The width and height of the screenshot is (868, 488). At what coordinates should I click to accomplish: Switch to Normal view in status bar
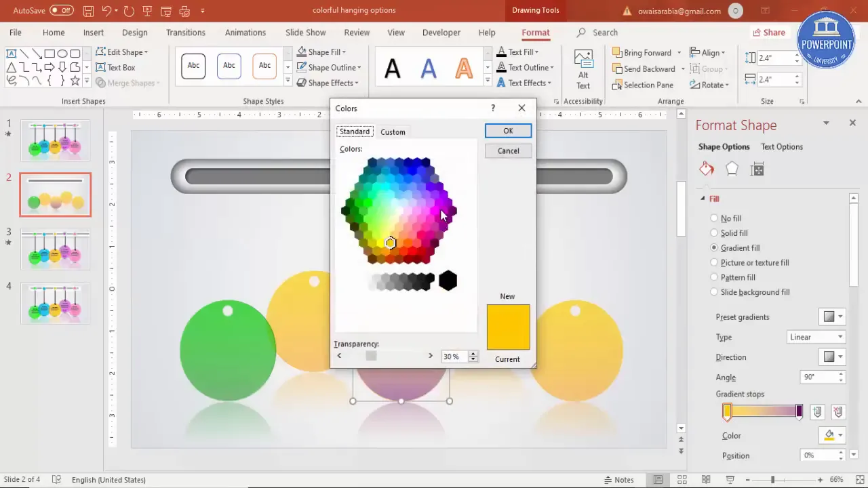(658, 480)
